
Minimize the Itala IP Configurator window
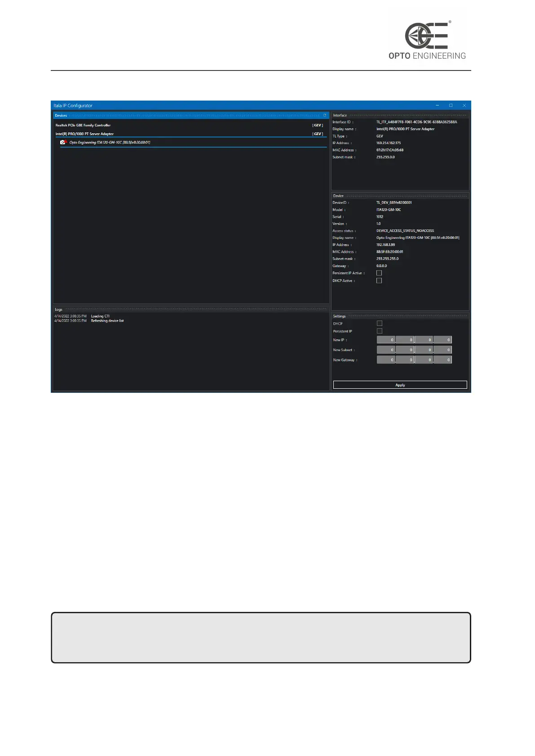pyautogui.click(x=437, y=105)
